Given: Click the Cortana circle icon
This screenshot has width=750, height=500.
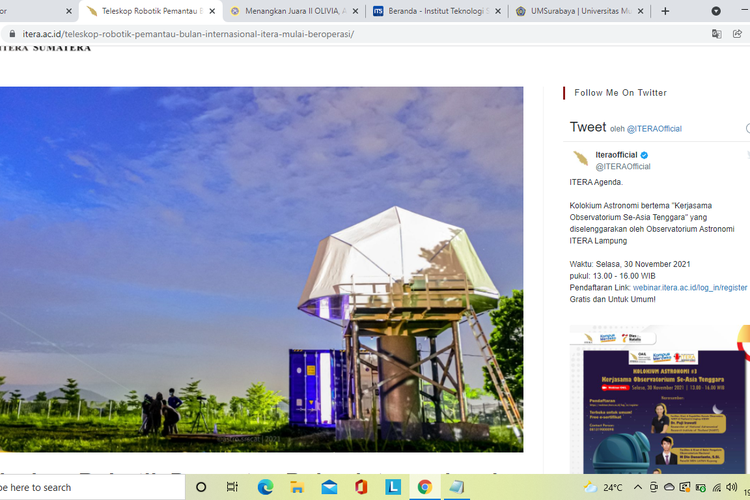Looking at the screenshot, I should click(x=201, y=487).
